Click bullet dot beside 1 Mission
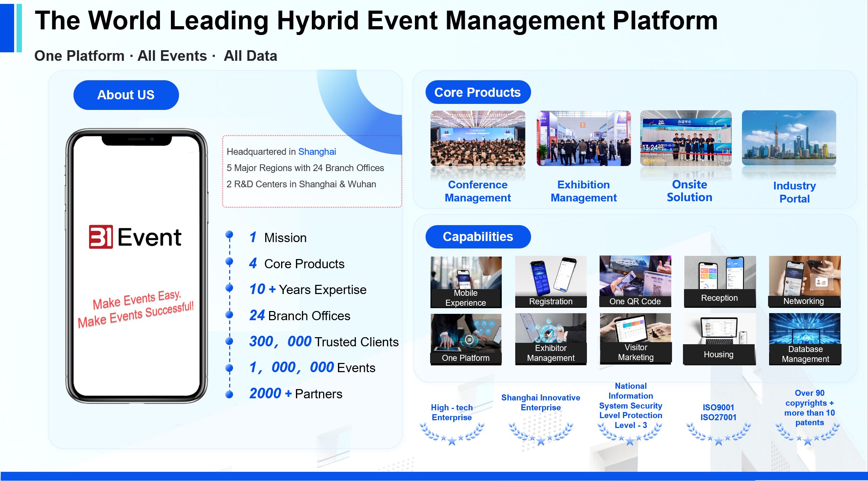 point(229,235)
